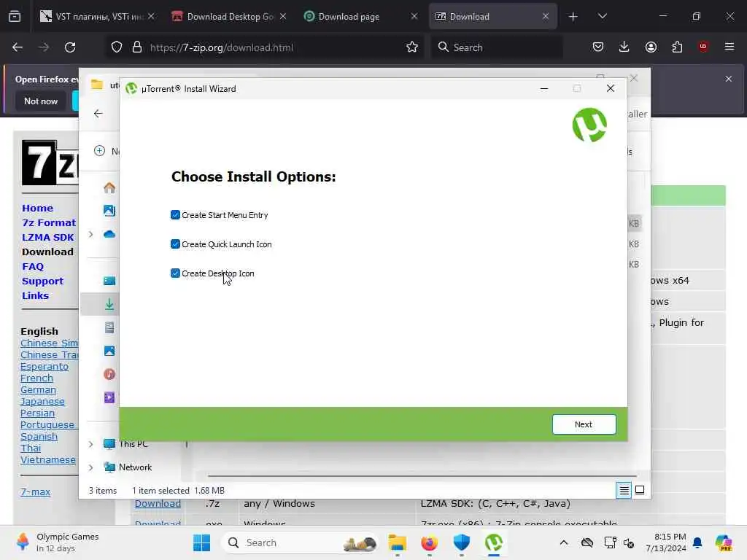Screen dimensions: 747x560
Task: Open Firefox extensions puzzle icon
Action: [677, 47]
